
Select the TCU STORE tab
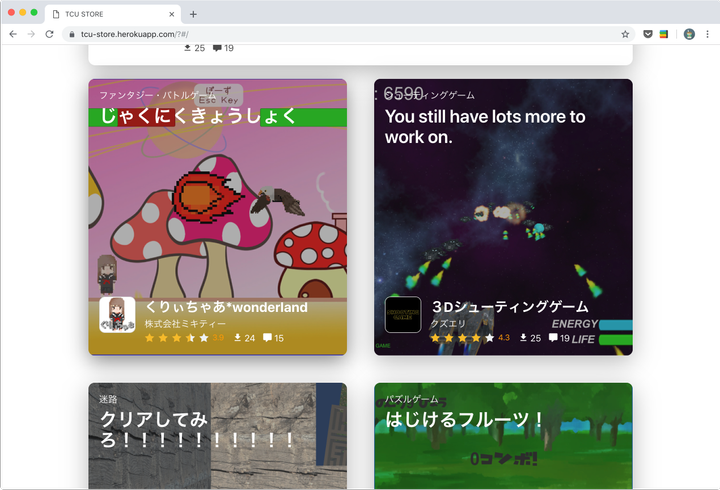pos(113,14)
